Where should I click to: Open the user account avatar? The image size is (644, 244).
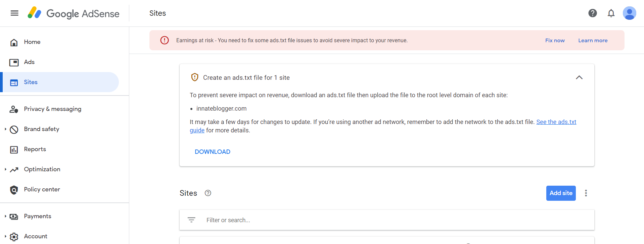point(629,13)
